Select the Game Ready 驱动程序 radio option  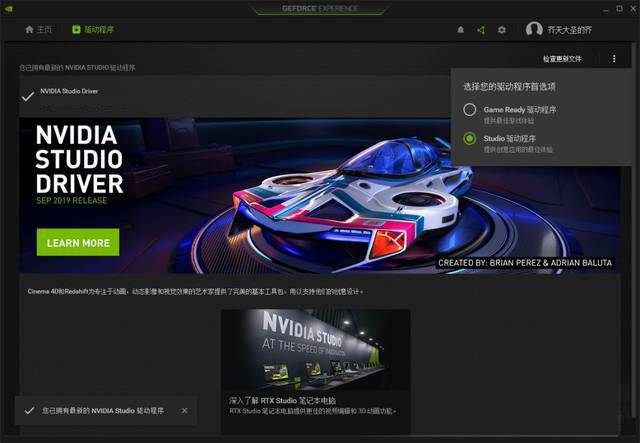(x=470, y=109)
